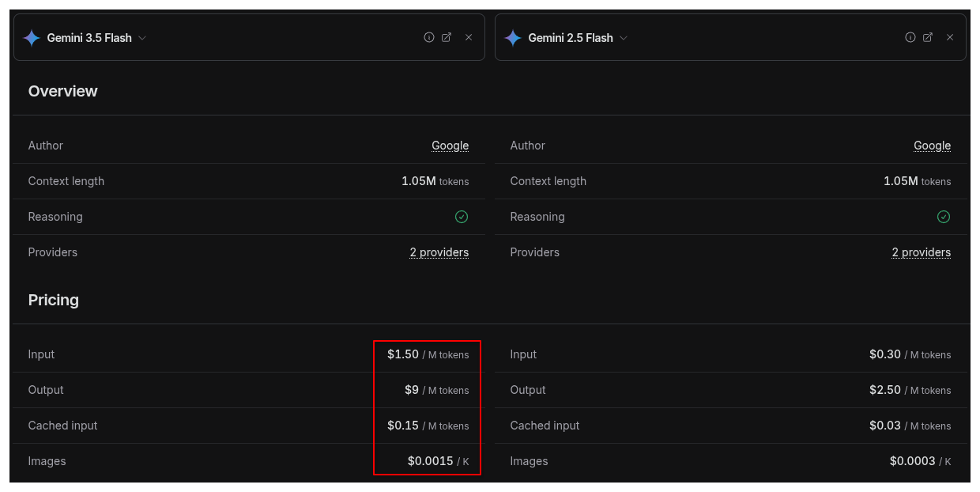The width and height of the screenshot is (980, 492).
Task: Open Gemini 2.5 Flash external link icon
Action: coord(928,37)
